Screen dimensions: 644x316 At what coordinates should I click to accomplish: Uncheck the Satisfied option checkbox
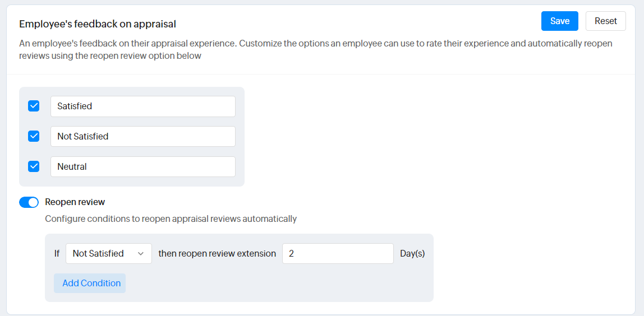tap(34, 106)
